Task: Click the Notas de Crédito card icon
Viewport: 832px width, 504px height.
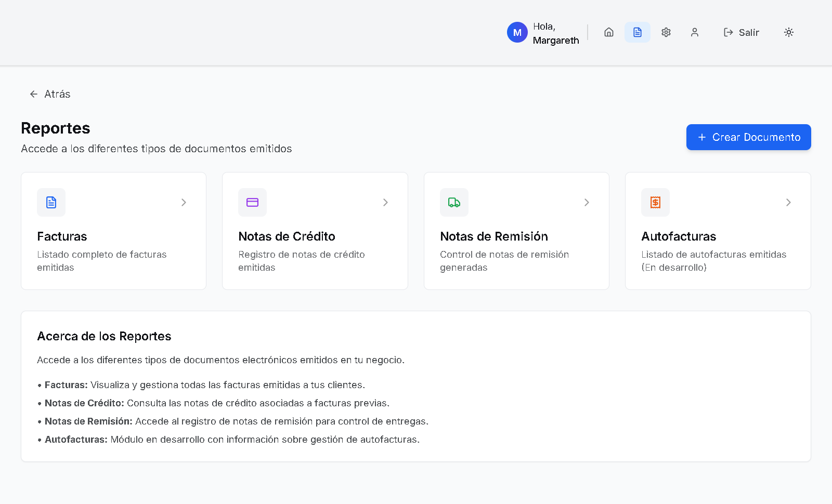Action: 252,202
